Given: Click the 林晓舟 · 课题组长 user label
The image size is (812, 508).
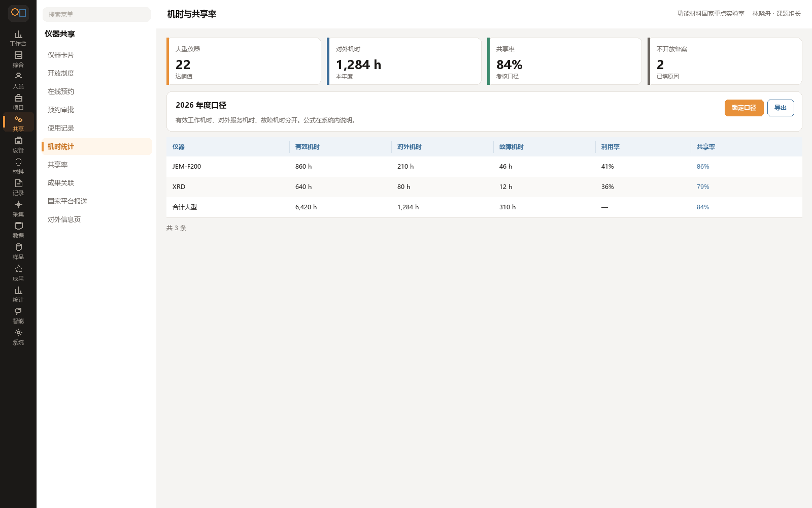Looking at the screenshot, I should [x=776, y=14].
